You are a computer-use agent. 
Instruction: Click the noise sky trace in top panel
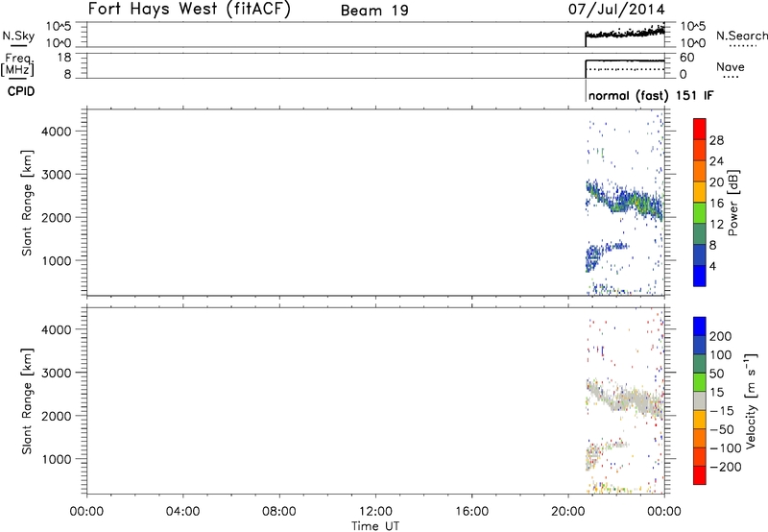click(x=625, y=34)
